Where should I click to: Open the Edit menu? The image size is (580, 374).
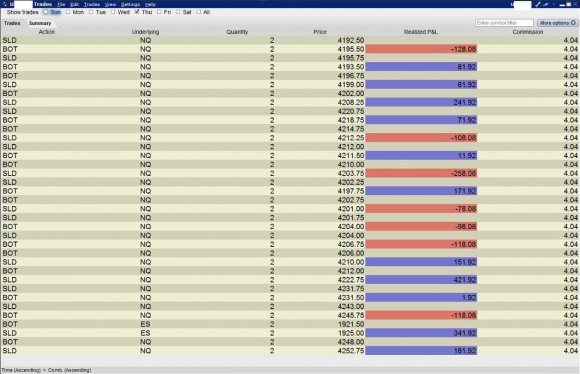click(x=74, y=4)
